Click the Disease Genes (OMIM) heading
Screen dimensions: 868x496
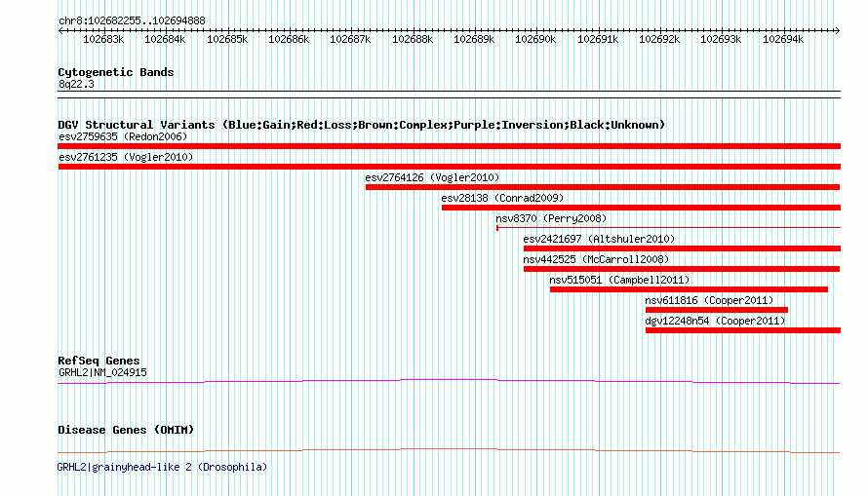126,430
